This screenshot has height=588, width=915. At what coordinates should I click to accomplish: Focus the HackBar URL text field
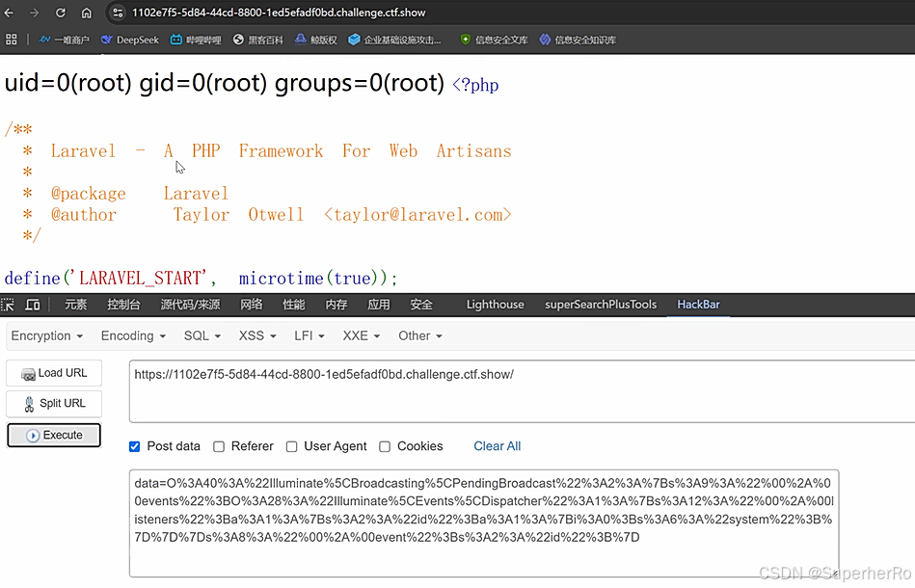[522, 391]
